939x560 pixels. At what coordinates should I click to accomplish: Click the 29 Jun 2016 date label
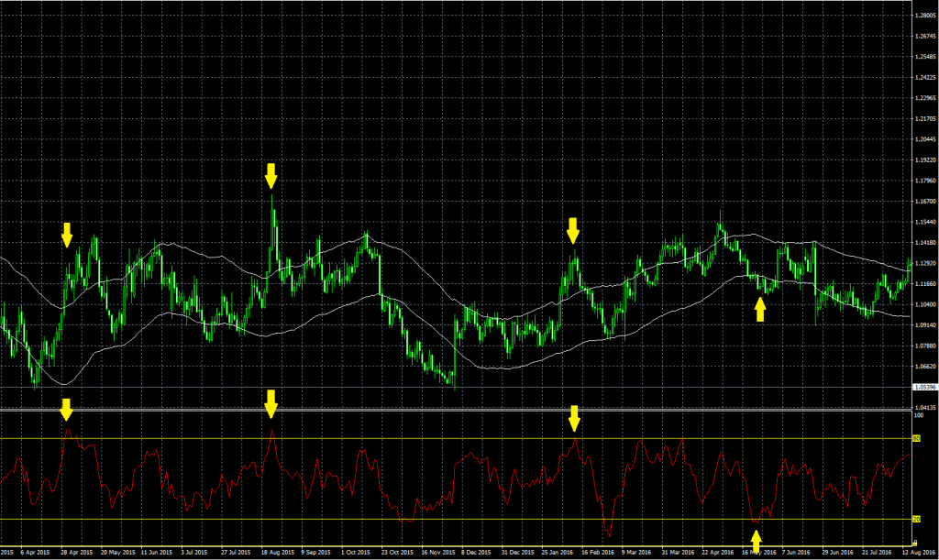pos(837,553)
